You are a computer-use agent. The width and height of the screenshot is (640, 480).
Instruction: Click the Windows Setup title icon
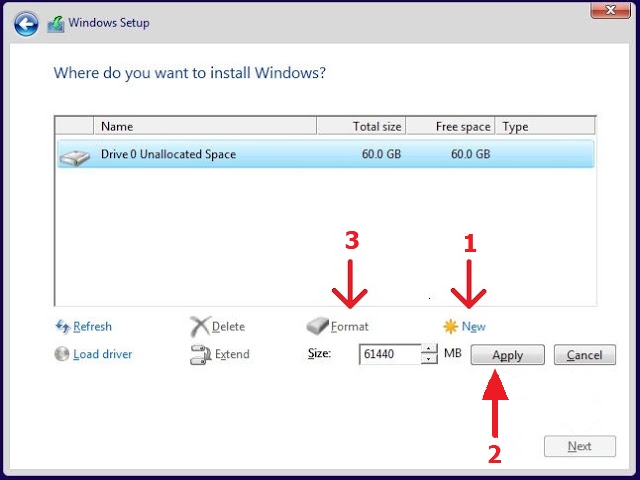(x=56, y=24)
